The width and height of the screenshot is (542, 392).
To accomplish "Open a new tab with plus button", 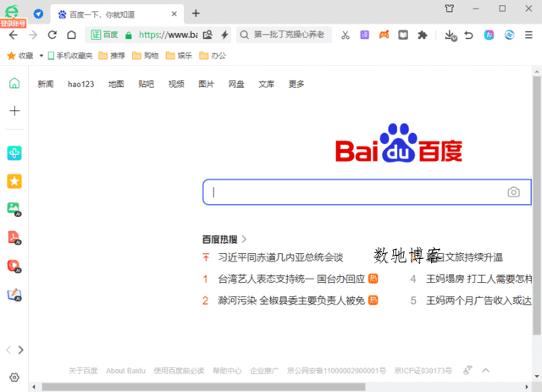I will tap(196, 14).
